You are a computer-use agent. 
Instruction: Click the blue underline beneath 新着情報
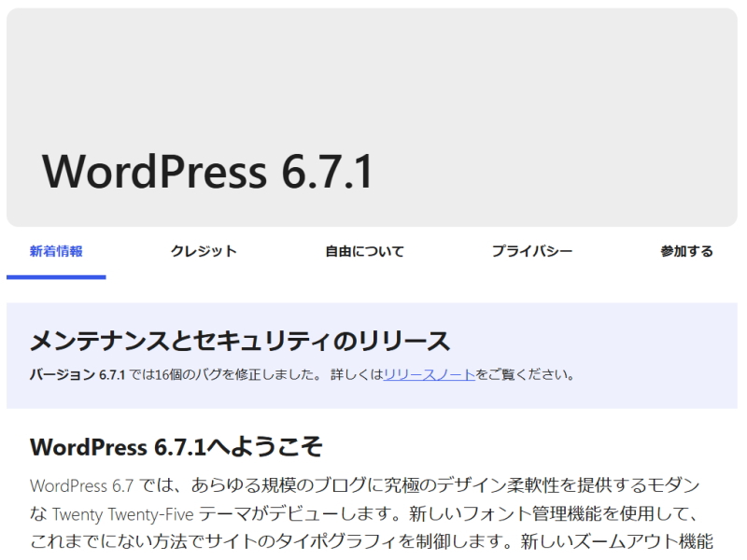56,276
